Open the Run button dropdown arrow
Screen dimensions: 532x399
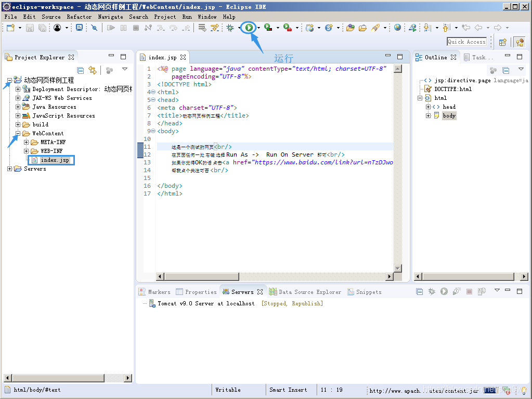coord(258,28)
